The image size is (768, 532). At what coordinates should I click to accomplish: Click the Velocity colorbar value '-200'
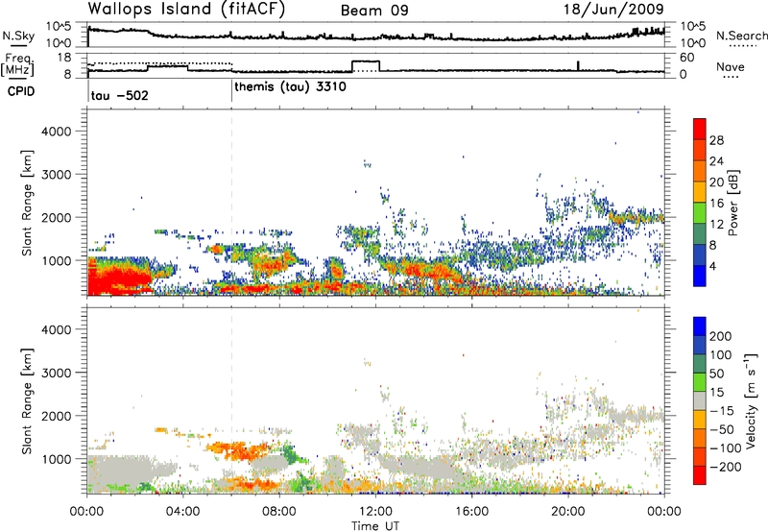[724, 467]
